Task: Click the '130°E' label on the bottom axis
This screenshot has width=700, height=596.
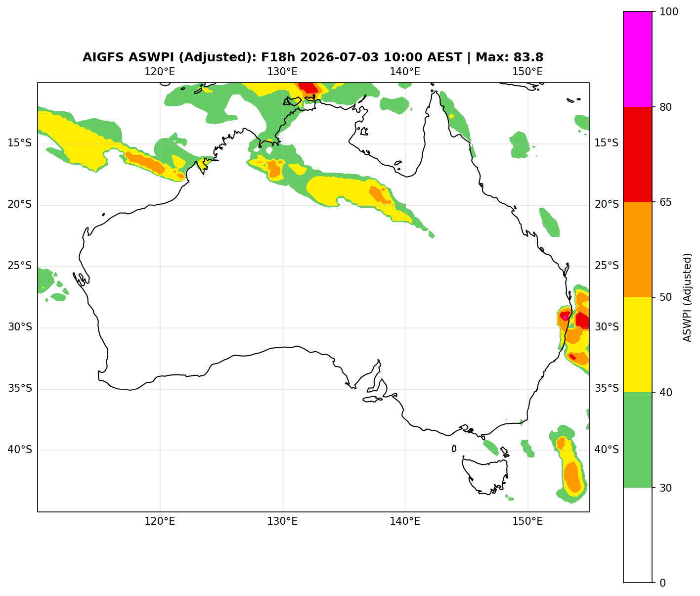Action: (x=282, y=521)
